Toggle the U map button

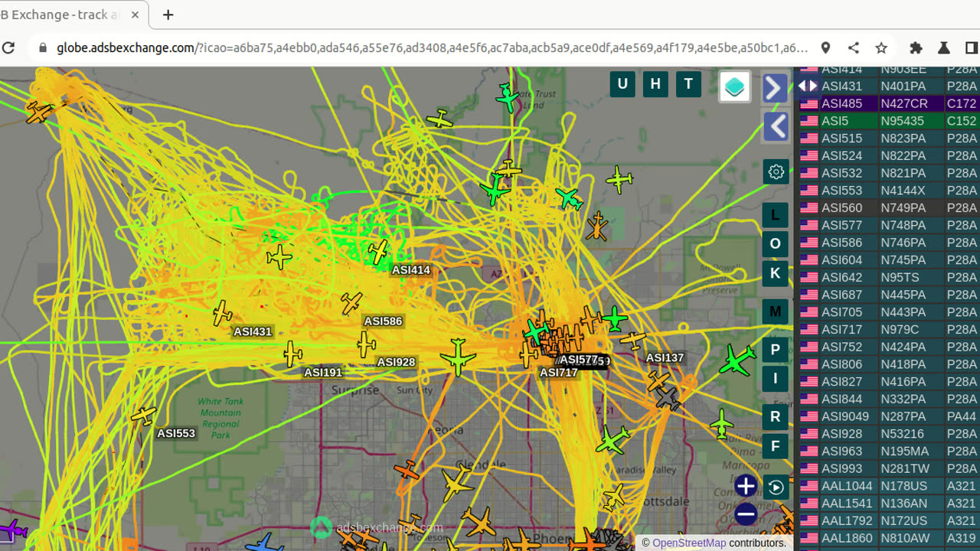(x=622, y=84)
